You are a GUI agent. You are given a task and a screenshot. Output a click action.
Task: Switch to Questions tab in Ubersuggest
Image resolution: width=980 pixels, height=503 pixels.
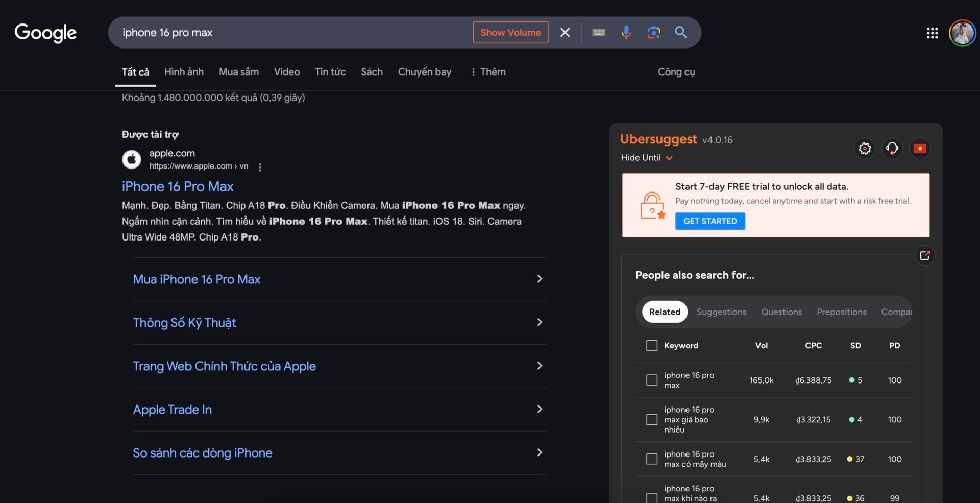pos(781,312)
